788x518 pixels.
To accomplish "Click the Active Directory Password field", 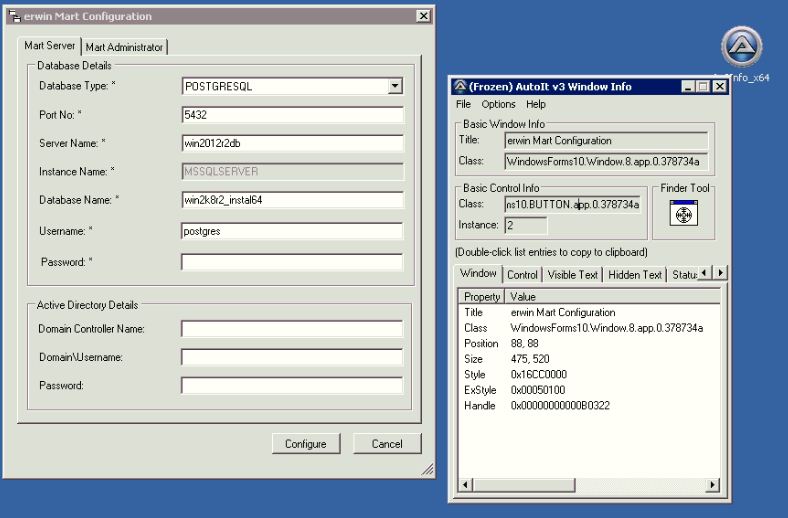I will pos(292,386).
